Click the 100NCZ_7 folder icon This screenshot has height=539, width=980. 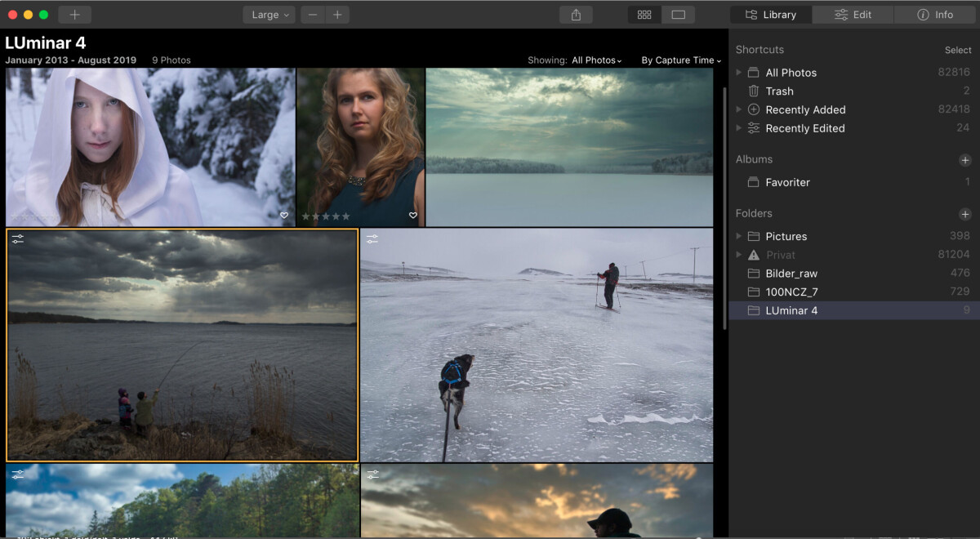[754, 292]
